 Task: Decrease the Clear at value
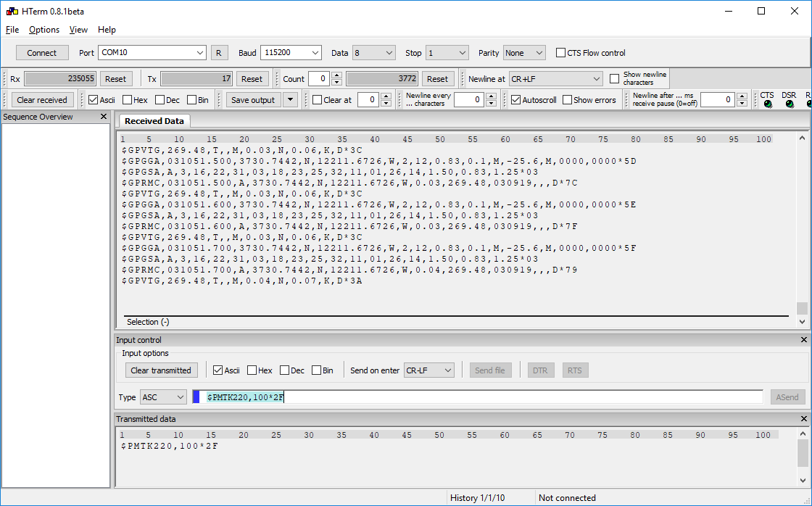tap(386, 102)
